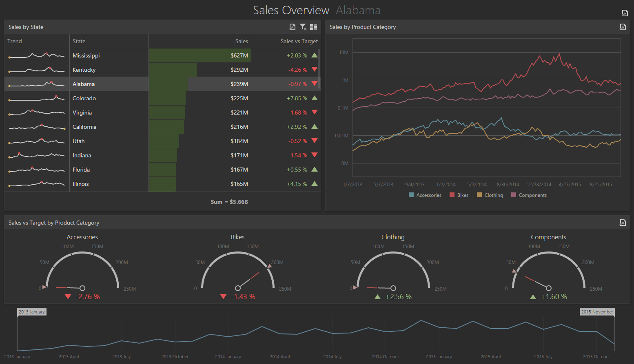Select the California row in the grid
Viewport: 634px width, 364px height.
click(84, 127)
